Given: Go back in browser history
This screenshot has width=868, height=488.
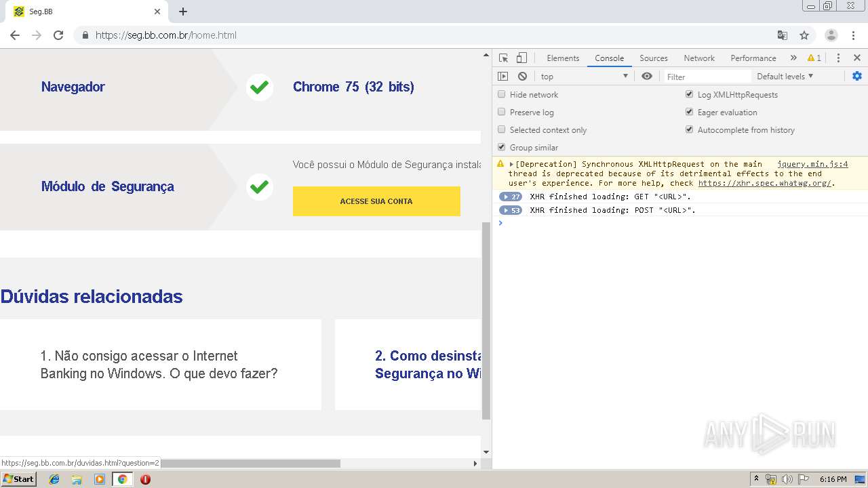Looking at the screenshot, I should point(15,35).
